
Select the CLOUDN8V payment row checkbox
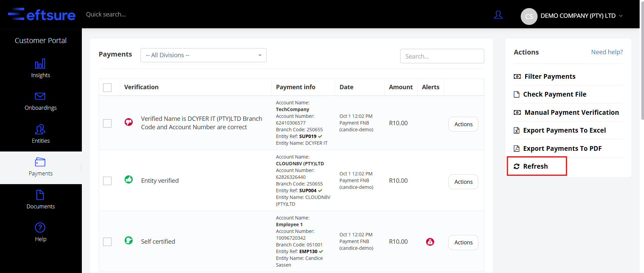click(x=107, y=181)
